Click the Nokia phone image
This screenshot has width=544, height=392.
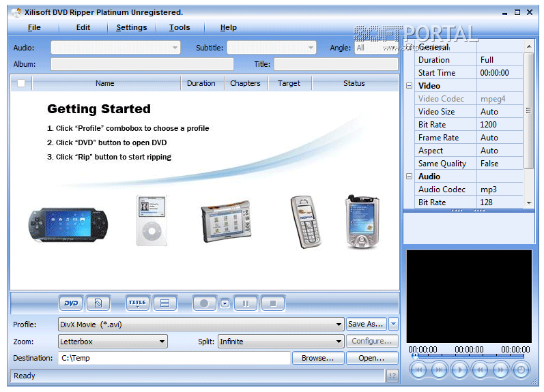(306, 222)
